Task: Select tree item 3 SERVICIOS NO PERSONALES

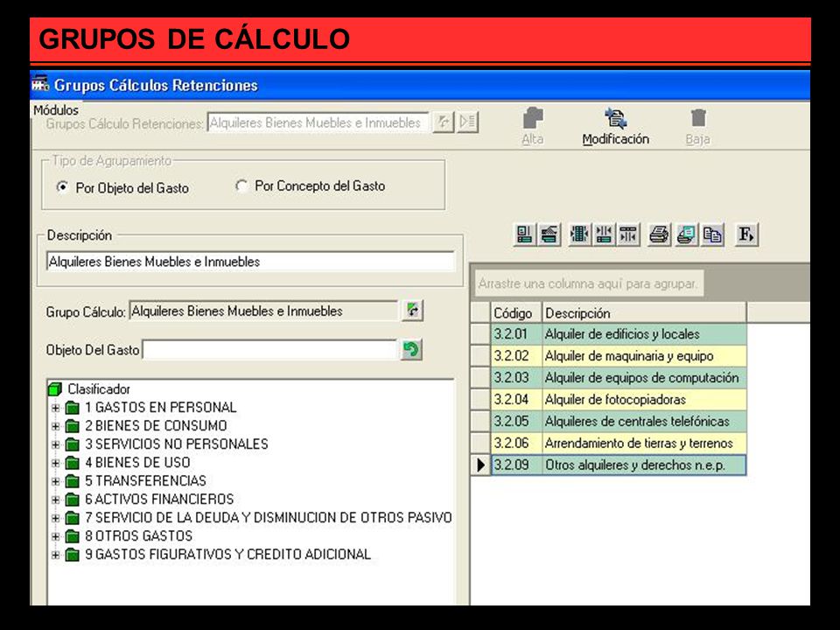Action: coord(176,444)
